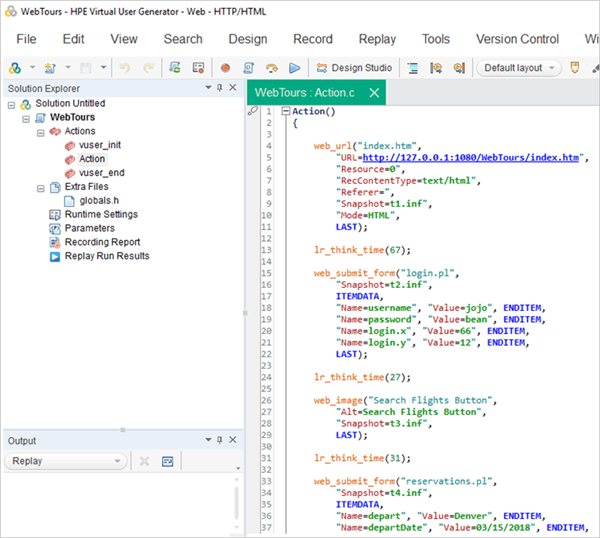Click the redo arrow icon
This screenshot has height=538, width=600.
(x=148, y=68)
